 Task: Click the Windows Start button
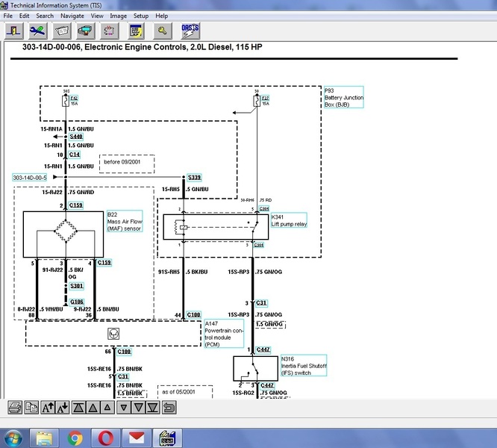(13, 437)
